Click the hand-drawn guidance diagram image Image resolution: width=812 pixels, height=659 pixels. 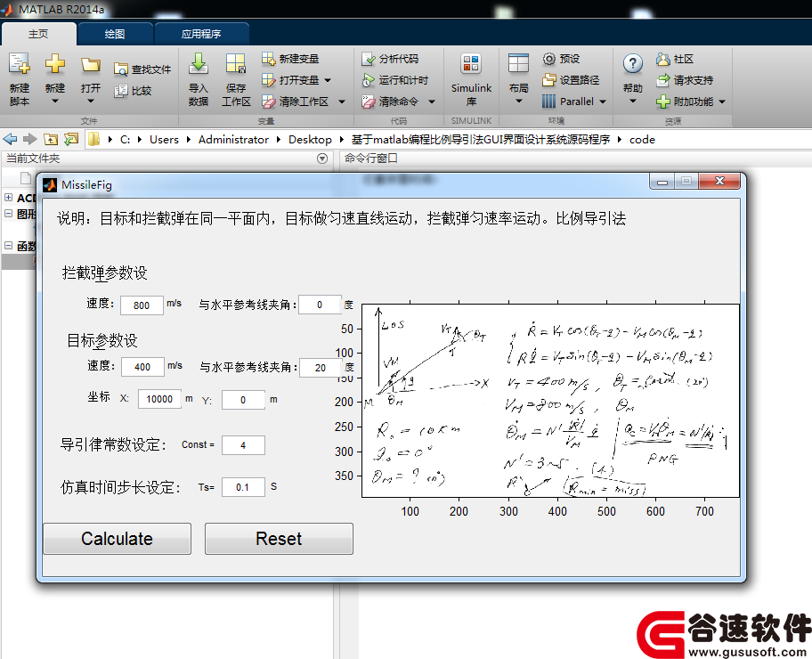click(550, 401)
